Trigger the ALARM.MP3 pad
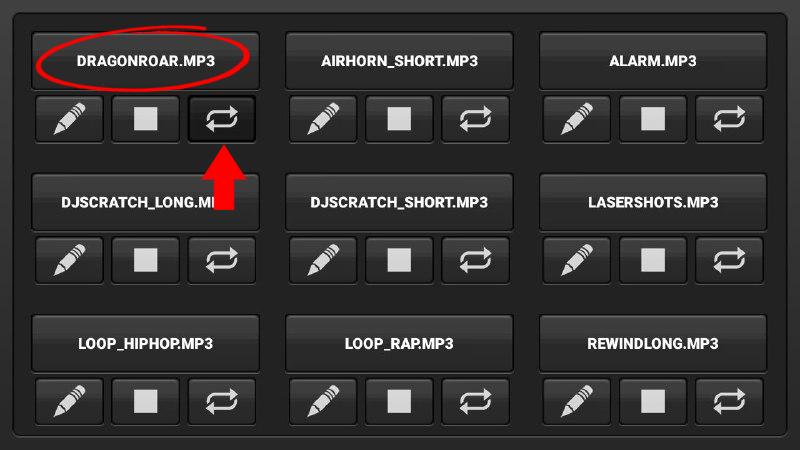The width and height of the screenshot is (800, 450). pos(653,61)
